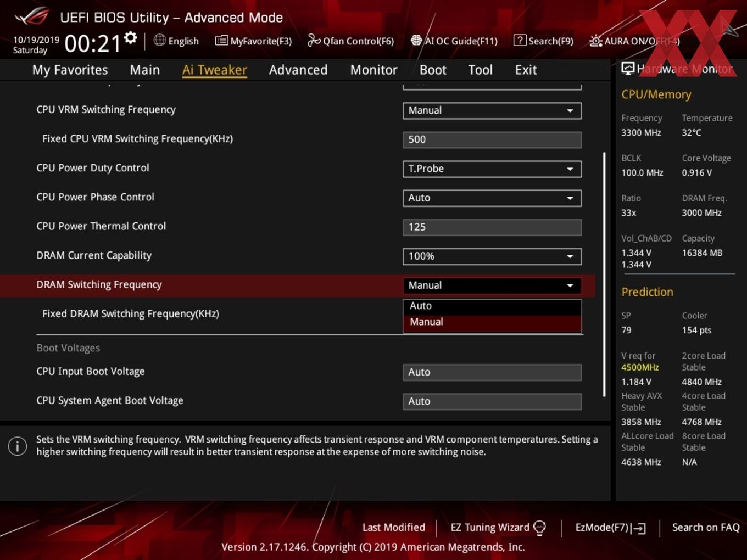This screenshot has height=560, width=747.
Task: Click Fixed CPU VRM Switching Frequency field
Action: pyautogui.click(x=492, y=139)
